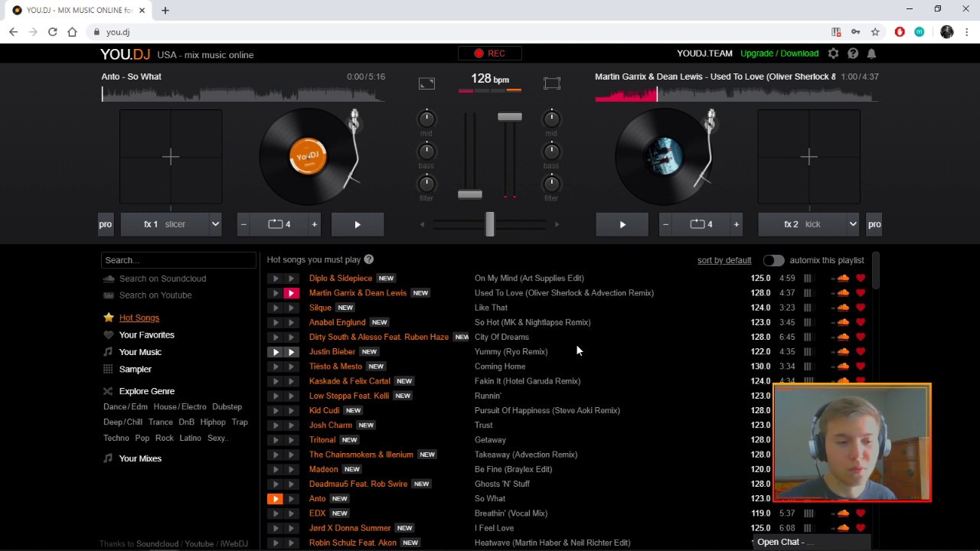Open the settings gear in the header
Image resolution: width=980 pixels, height=551 pixels.
click(833, 54)
